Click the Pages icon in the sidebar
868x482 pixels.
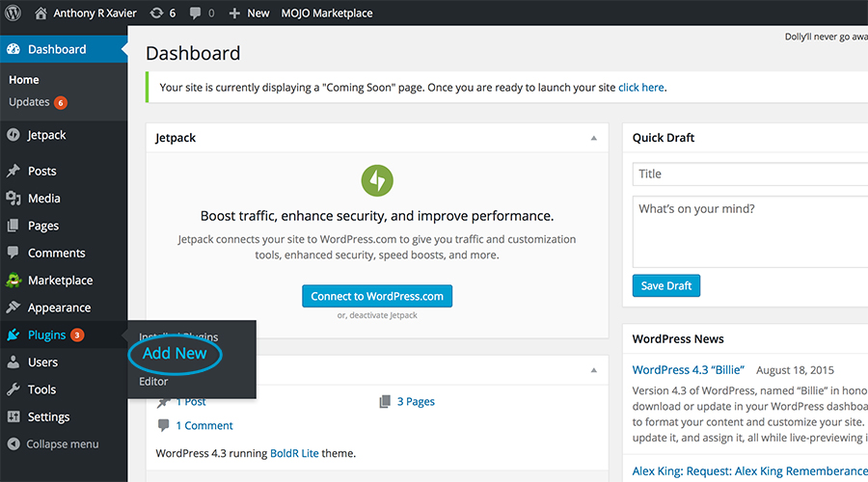[x=14, y=226]
